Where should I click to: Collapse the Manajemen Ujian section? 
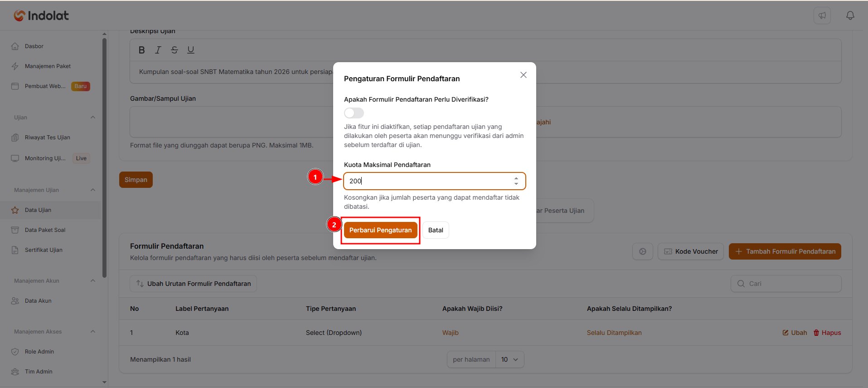93,190
